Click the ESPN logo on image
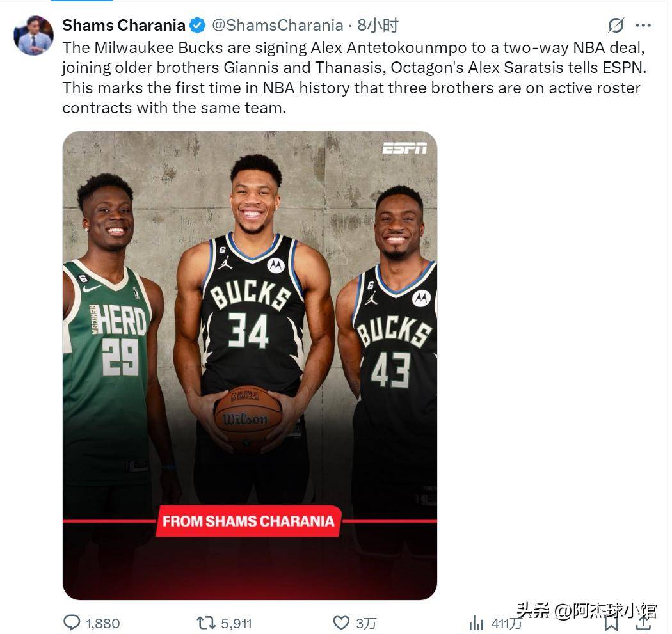The image size is (672, 634). click(404, 148)
